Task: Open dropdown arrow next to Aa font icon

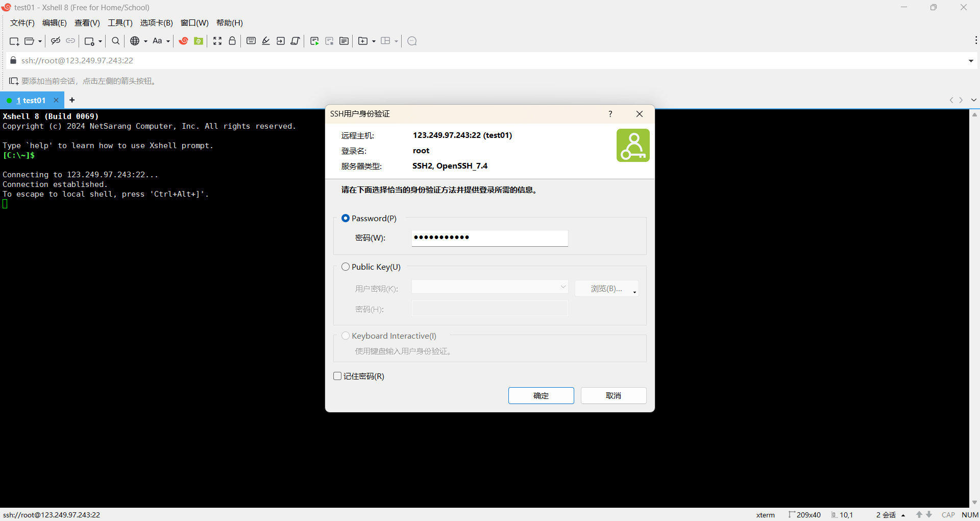Action: click(x=168, y=41)
